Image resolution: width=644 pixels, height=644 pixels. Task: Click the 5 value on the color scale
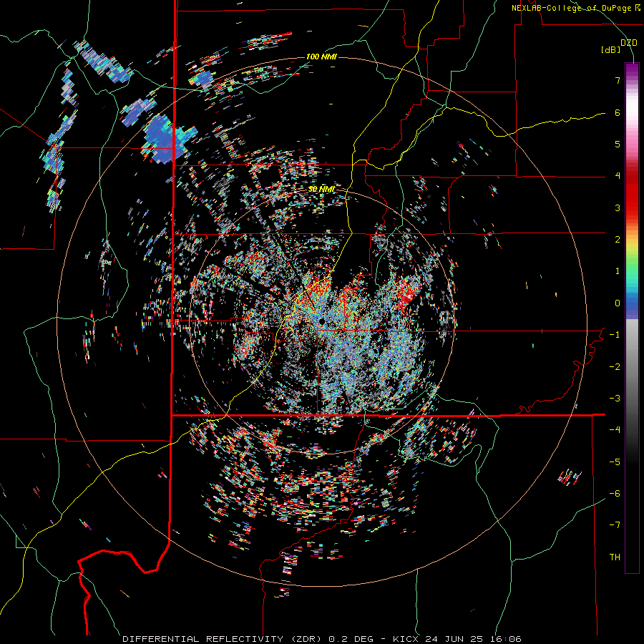[618, 144]
